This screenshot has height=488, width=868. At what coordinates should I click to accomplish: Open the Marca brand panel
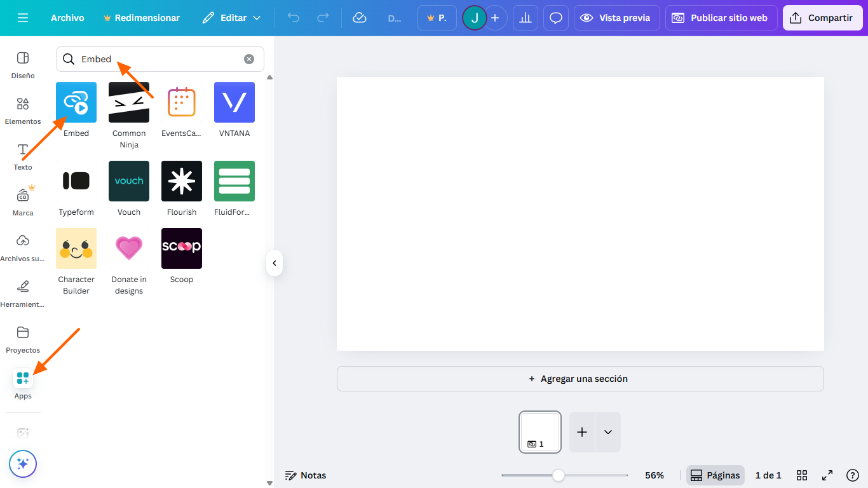click(23, 203)
